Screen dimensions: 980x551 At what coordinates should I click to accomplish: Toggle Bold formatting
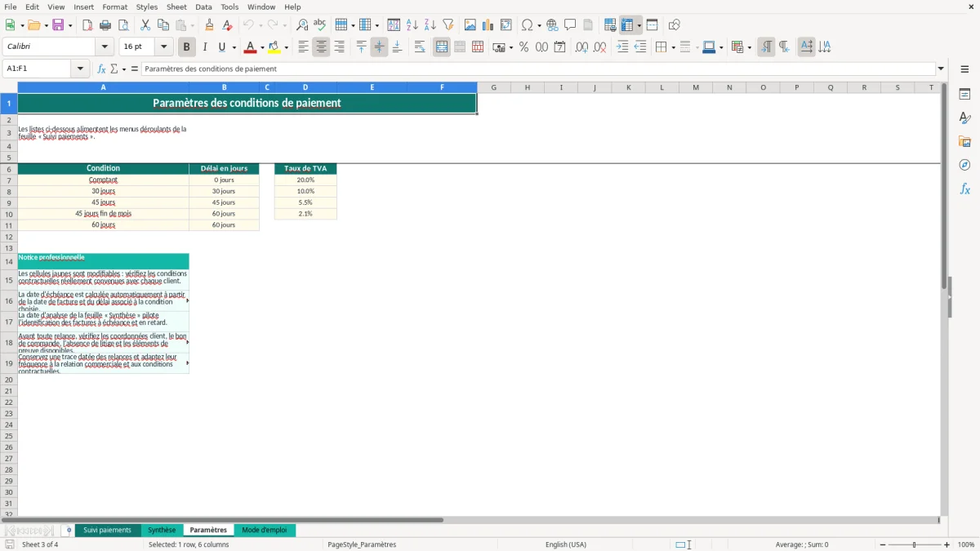pyautogui.click(x=187, y=47)
